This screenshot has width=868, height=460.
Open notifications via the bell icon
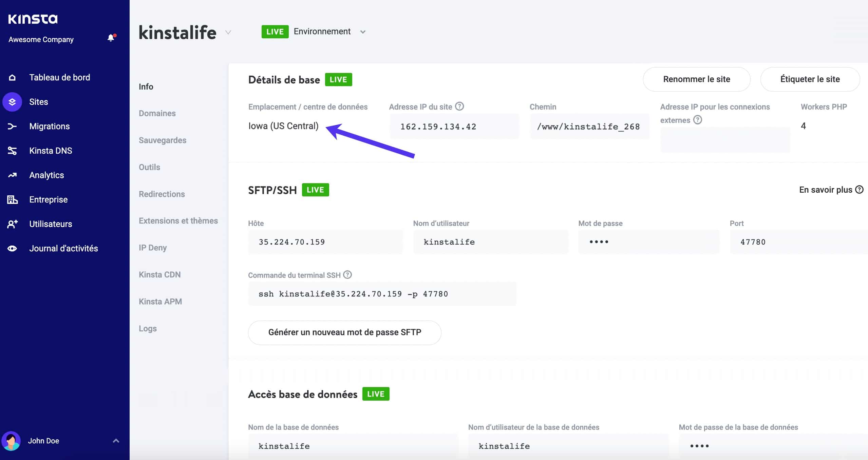pyautogui.click(x=110, y=38)
